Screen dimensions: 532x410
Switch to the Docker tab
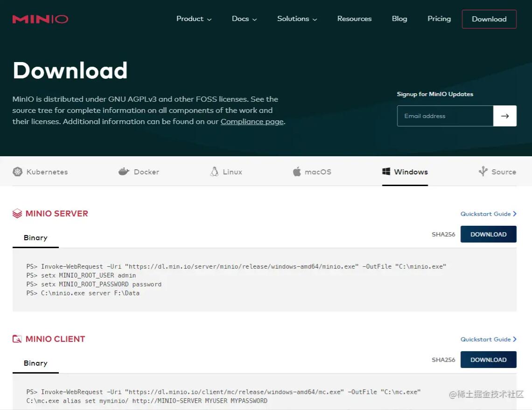(x=139, y=172)
